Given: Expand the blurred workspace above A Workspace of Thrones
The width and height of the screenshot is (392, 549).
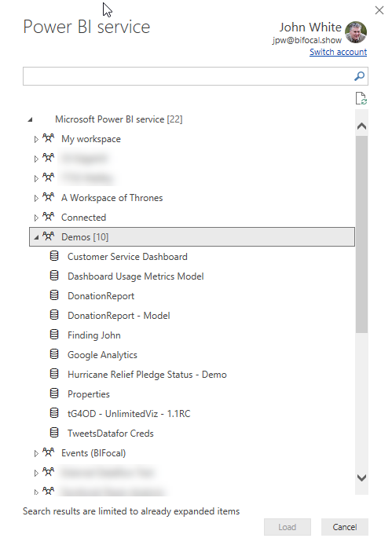Looking at the screenshot, I should tap(36, 178).
